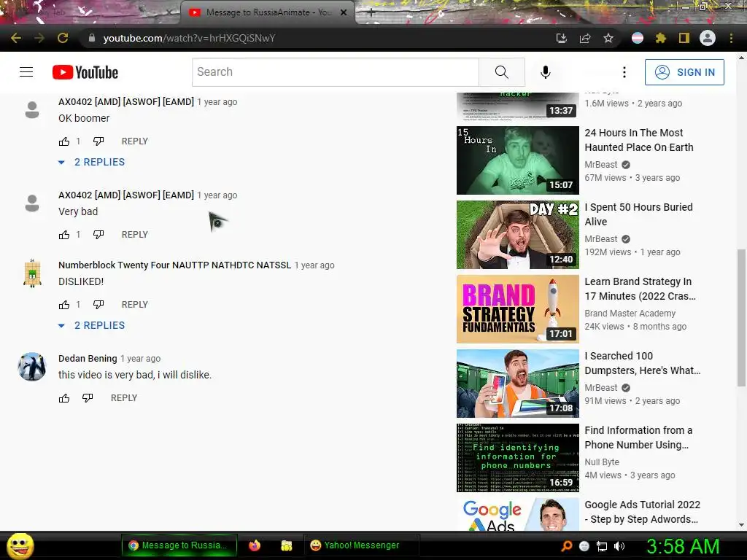Open AX0402 author link on 'OK boomer'

click(x=126, y=102)
